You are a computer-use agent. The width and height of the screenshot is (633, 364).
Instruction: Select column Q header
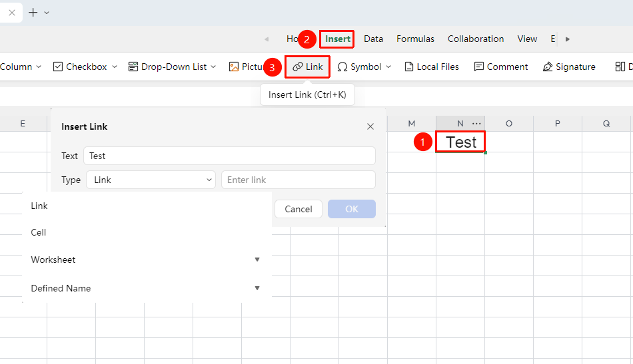coord(606,124)
